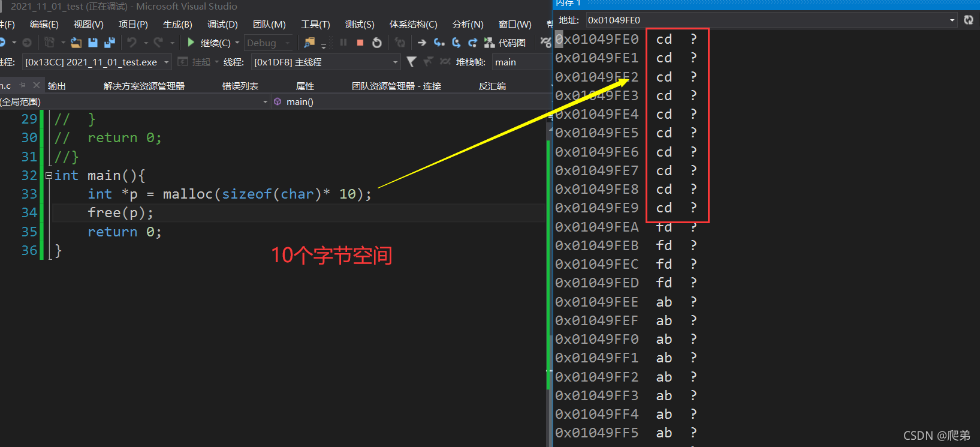The height and width of the screenshot is (447, 980).
Task: Open the 全局范围 scope dropdown
Action: (135, 101)
